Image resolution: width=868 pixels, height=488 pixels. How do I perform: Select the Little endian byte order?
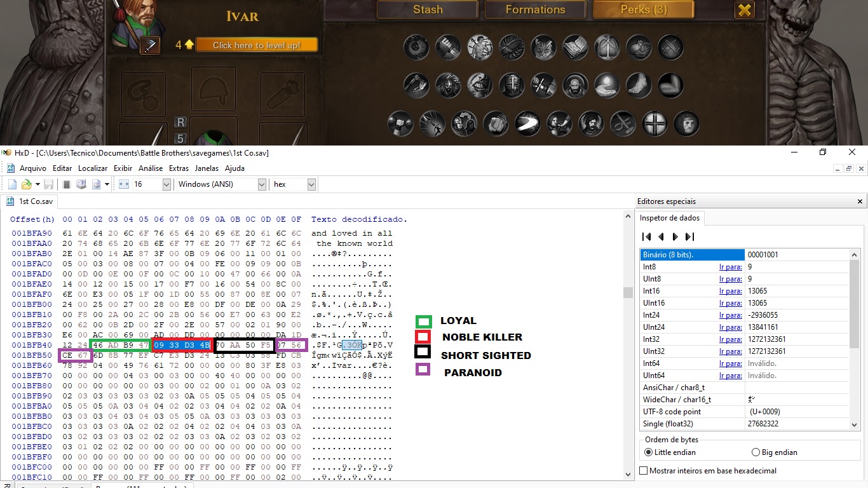[x=670, y=452]
